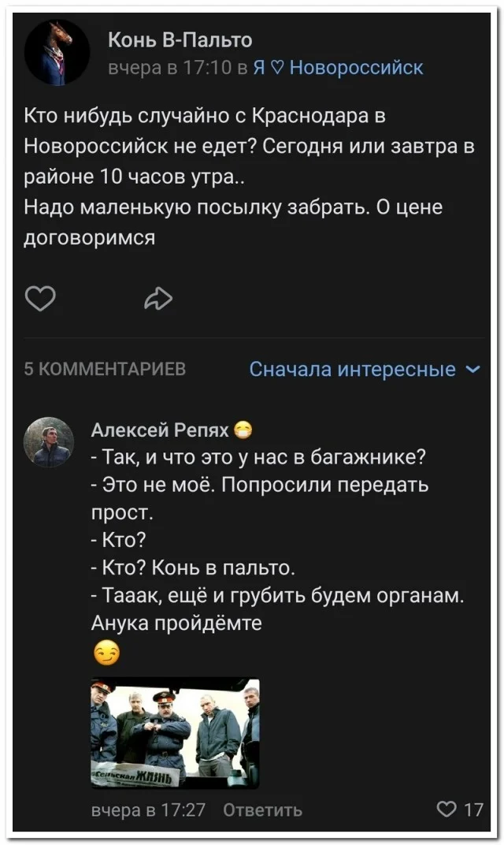Click the comment timestamp "вчера в 17:27"
504x845 pixels.
pyautogui.click(x=148, y=810)
